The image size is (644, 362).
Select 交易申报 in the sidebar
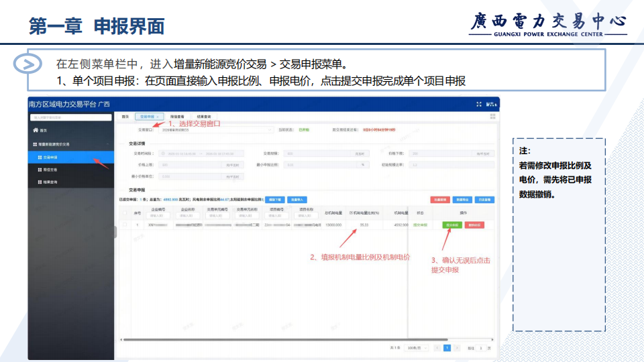(x=71, y=158)
